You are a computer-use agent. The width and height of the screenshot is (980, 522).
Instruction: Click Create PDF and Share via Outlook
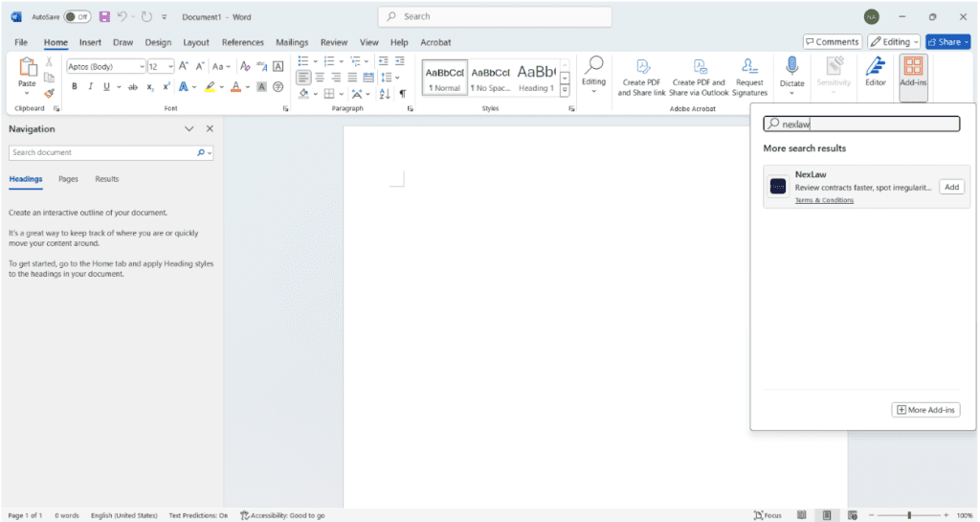[699, 77]
